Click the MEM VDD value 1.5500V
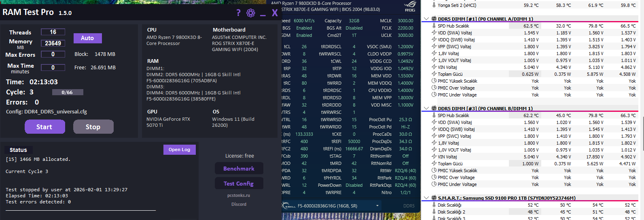644x220 pixels. (405, 76)
